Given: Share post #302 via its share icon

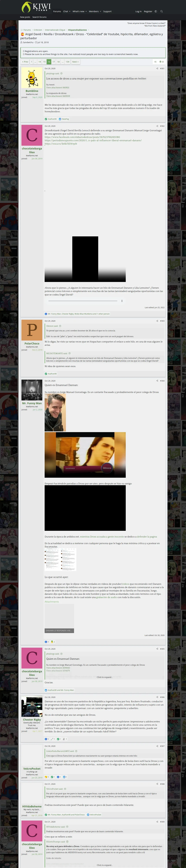Looking at the screenshot, I should pyautogui.click(x=157, y=126).
